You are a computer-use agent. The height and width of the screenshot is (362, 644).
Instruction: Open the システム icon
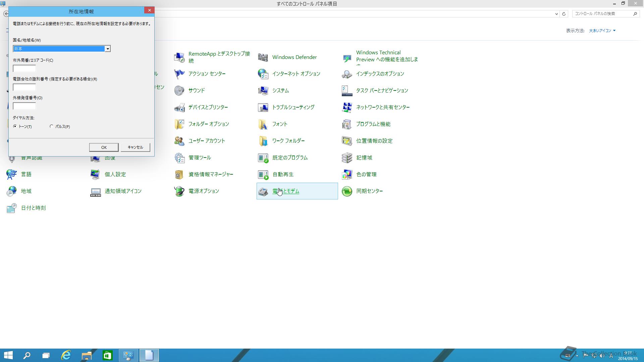(x=263, y=91)
